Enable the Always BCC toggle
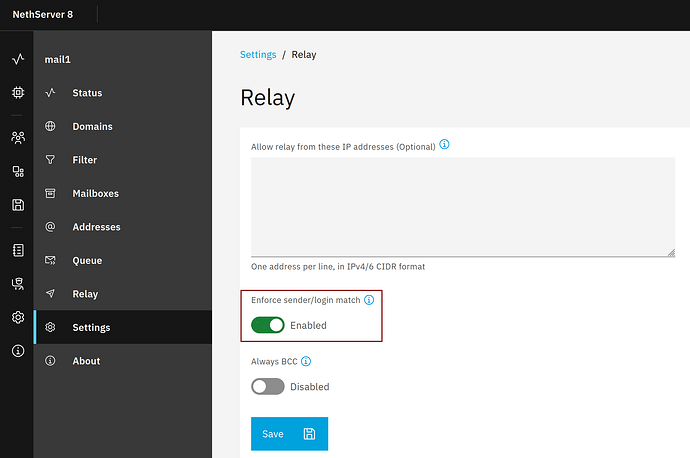Viewport: 690px width, 458px height. [267, 386]
